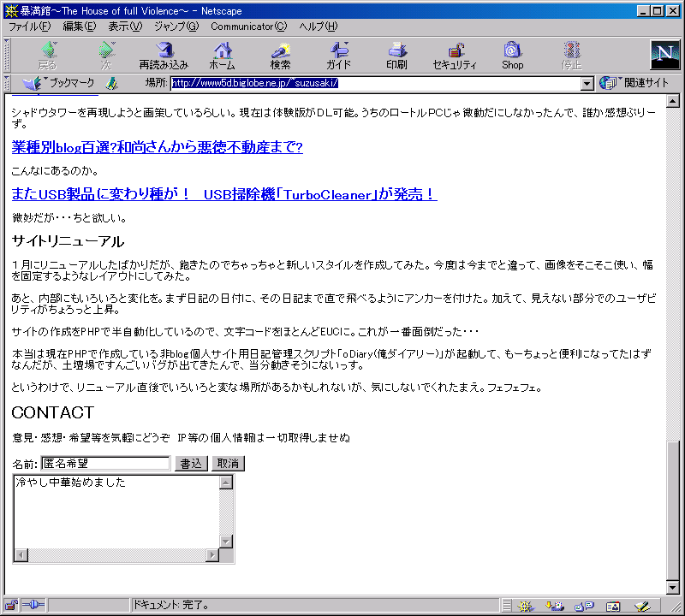
Task: Click the textarea scroll right arrow
Action: (x=211, y=555)
